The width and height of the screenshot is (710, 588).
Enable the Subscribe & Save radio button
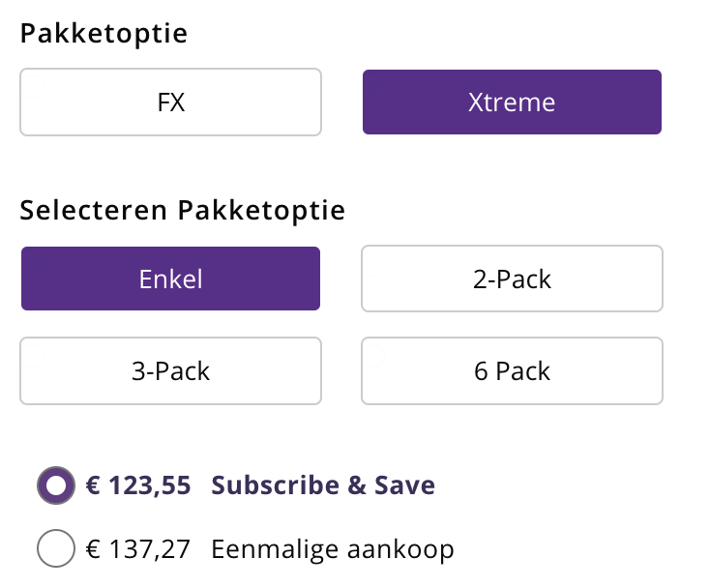tap(56, 485)
